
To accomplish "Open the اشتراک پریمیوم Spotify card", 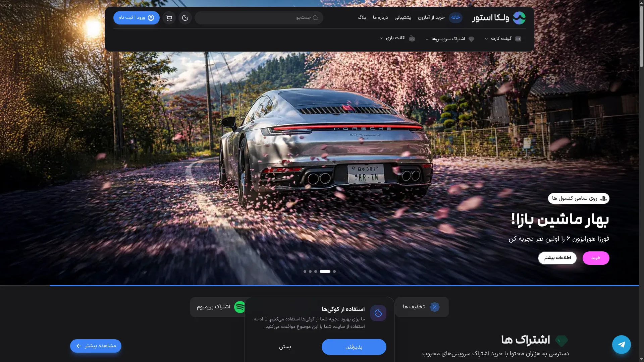I will (x=218, y=307).
